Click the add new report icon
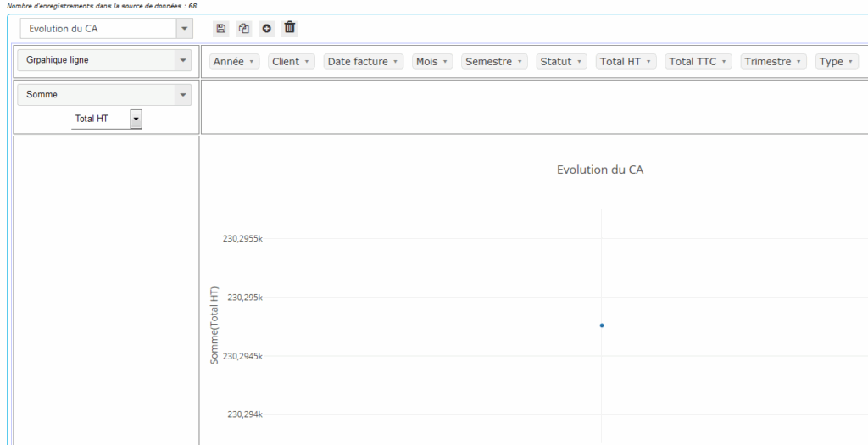Image resolution: width=868 pixels, height=445 pixels. (267, 29)
